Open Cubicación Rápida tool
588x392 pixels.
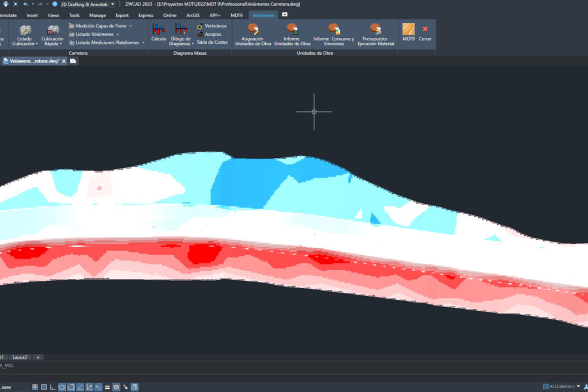tap(52, 35)
